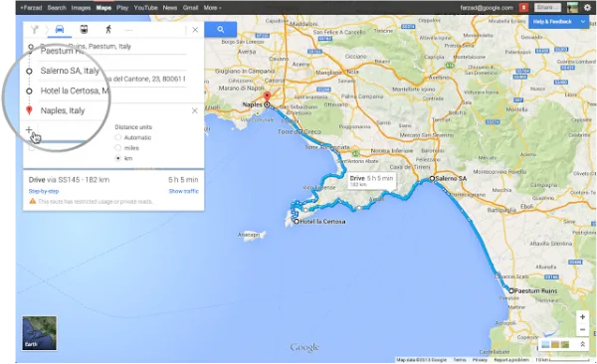Click the Paestum Ruins waypoint circle marker

pos(31,47)
